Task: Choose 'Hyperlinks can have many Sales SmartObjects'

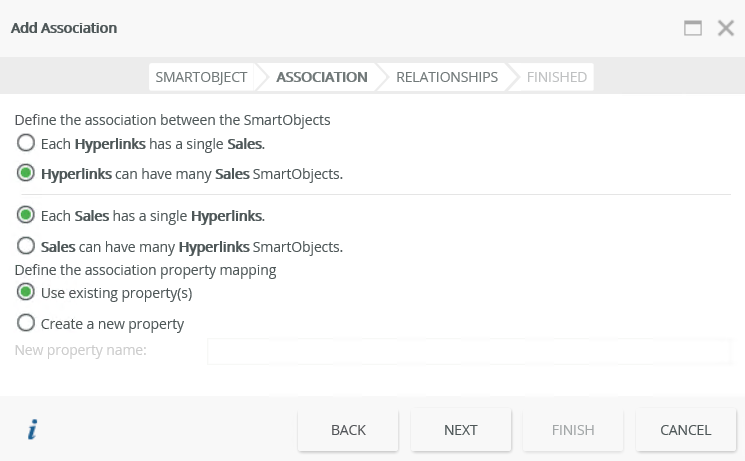Action: coord(26,173)
